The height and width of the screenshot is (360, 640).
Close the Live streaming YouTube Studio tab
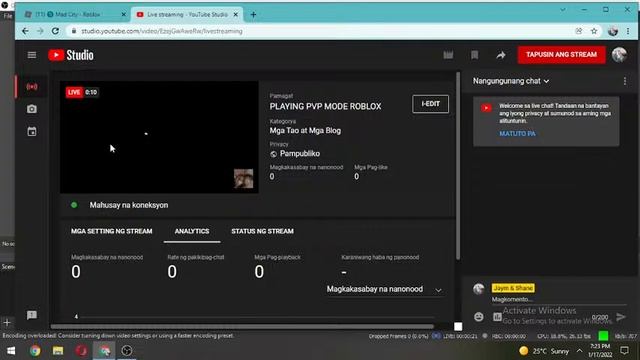pyautogui.click(x=236, y=14)
